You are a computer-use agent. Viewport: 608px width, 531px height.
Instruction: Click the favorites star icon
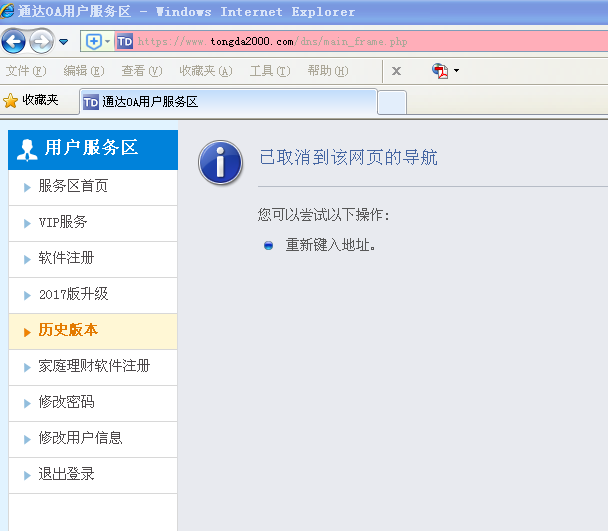click(11, 101)
